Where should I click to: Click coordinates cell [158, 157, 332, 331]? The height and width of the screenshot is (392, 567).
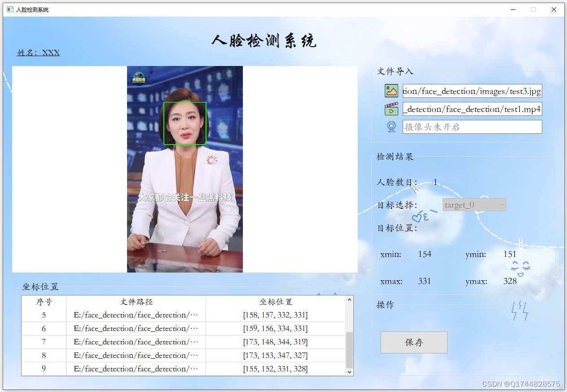click(x=276, y=315)
